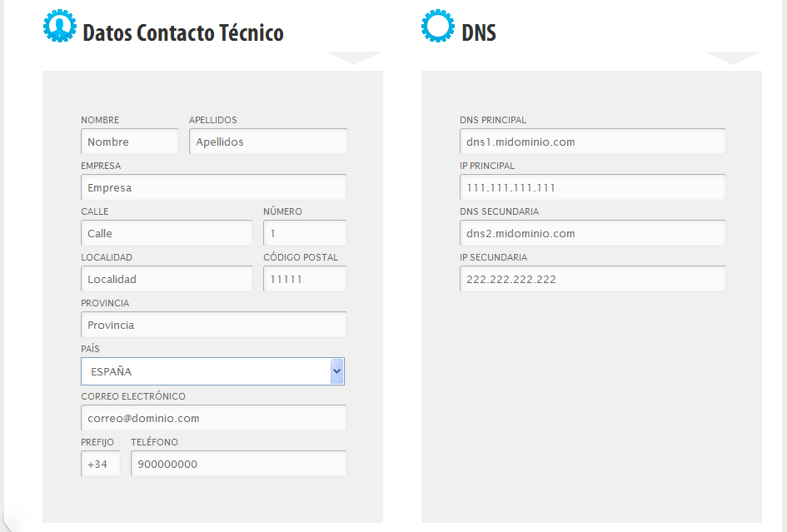Click the Número input field
Screen dimensions: 787x532
click(305, 233)
